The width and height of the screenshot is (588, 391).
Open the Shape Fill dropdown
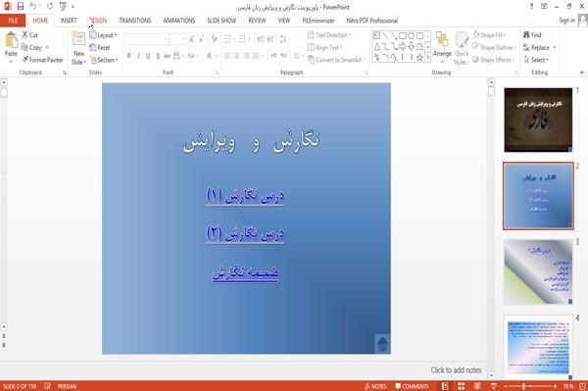click(489, 35)
